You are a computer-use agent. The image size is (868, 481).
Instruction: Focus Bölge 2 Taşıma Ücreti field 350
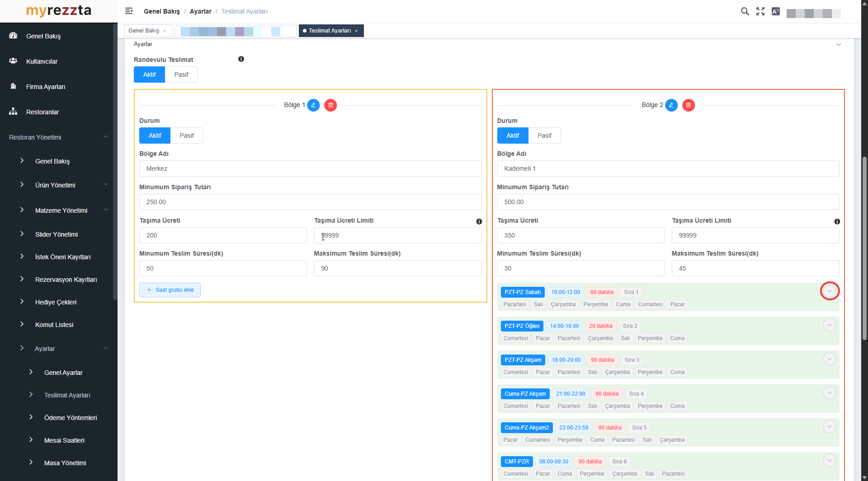point(581,235)
